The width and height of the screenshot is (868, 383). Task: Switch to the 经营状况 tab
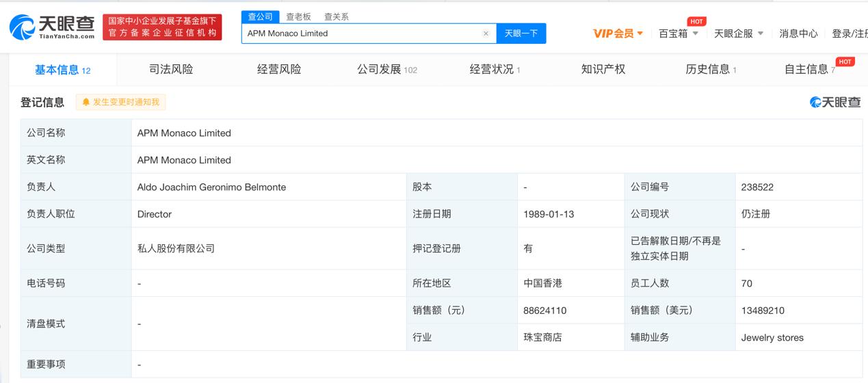coord(495,70)
